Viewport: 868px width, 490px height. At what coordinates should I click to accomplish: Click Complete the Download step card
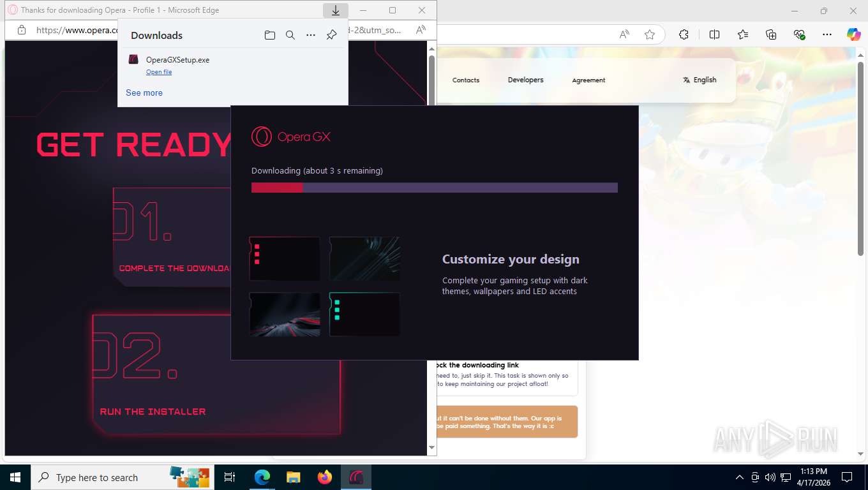click(x=172, y=237)
